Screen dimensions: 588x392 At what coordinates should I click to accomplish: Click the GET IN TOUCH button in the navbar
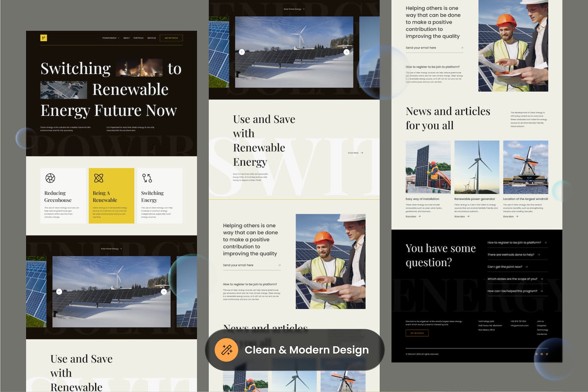171,38
